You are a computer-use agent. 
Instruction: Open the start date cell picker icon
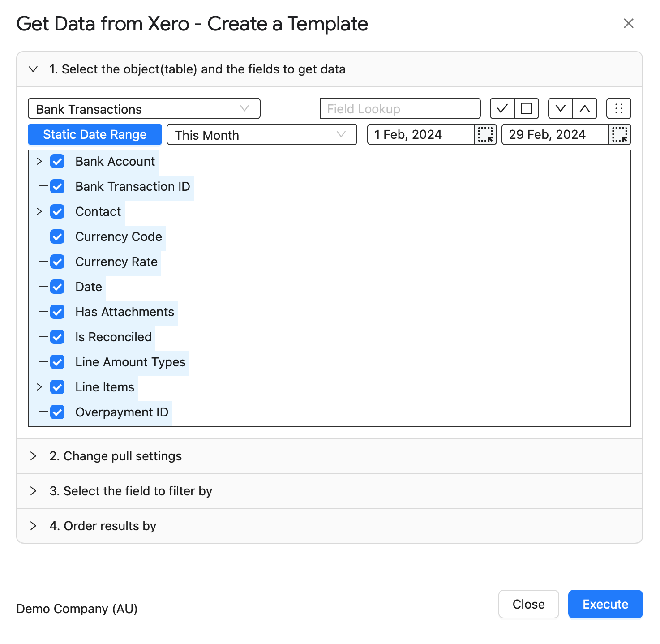point(485,134)
